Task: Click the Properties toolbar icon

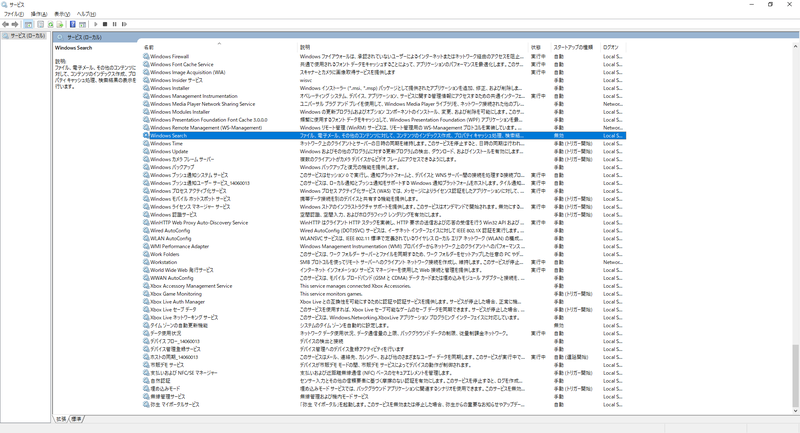Action: click(x=41, y=24)
